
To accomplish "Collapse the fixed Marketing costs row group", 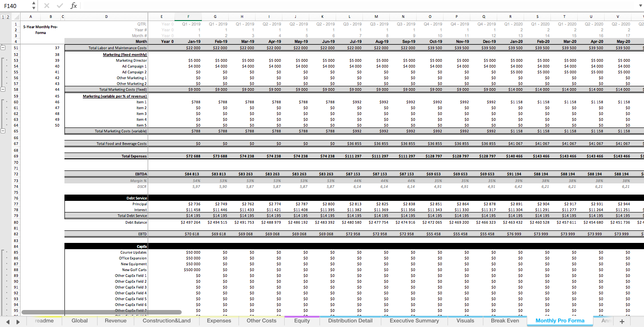I will (3, 89).
